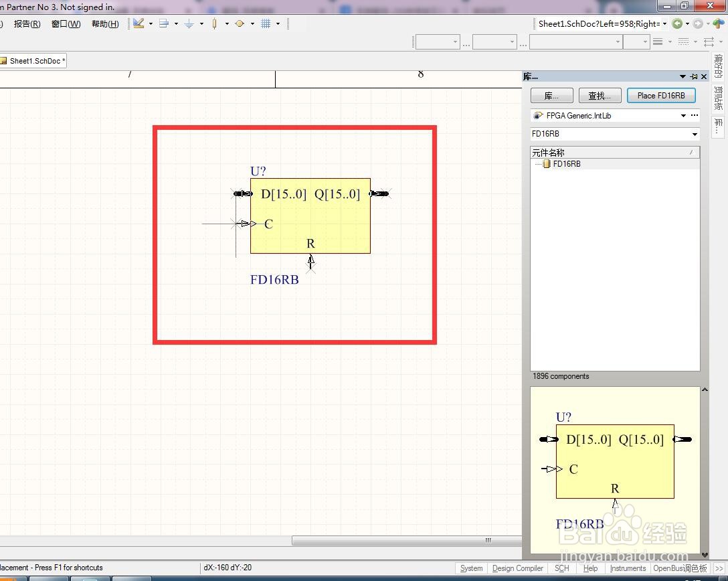The height and width of the screenshot is (581, 728).
Task: Click the solid line style icon
Action: click(x=658, y=41)
